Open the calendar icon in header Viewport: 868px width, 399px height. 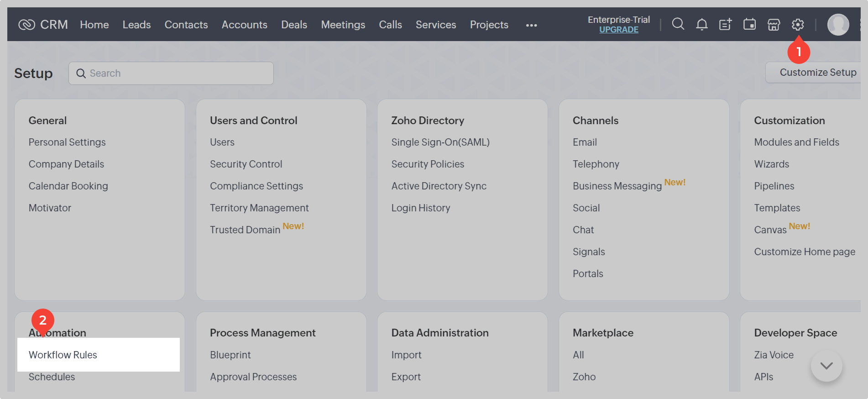click(749, 24)
